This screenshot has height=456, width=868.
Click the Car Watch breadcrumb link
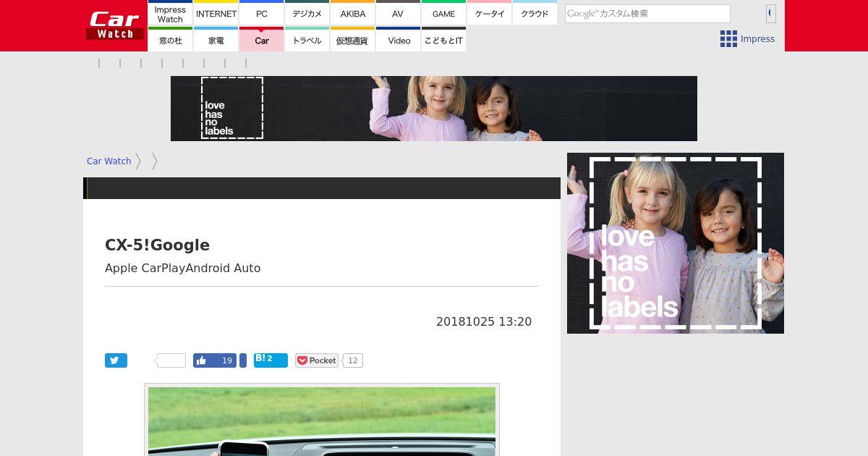(x=109, y=161)
